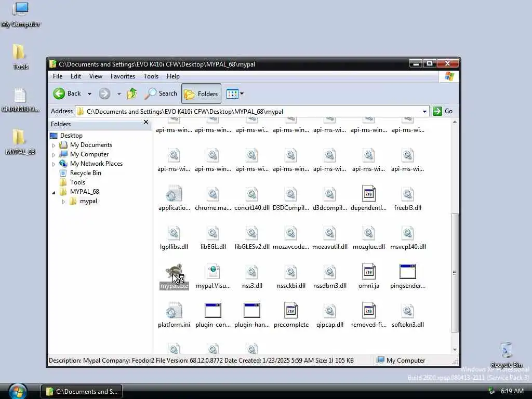Click the scrollbar down arrow
The image size is (532, 399).
(455, 350)
